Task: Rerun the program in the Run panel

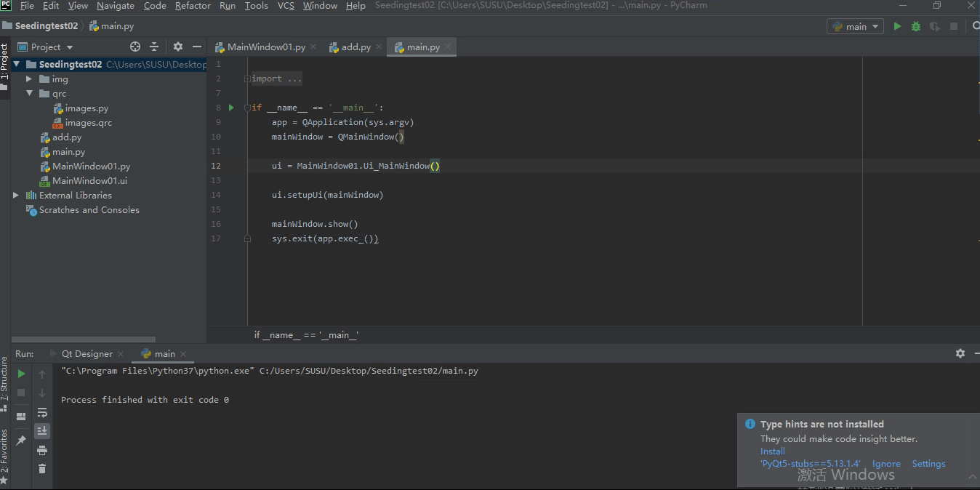Action: [x=20, y=372]
